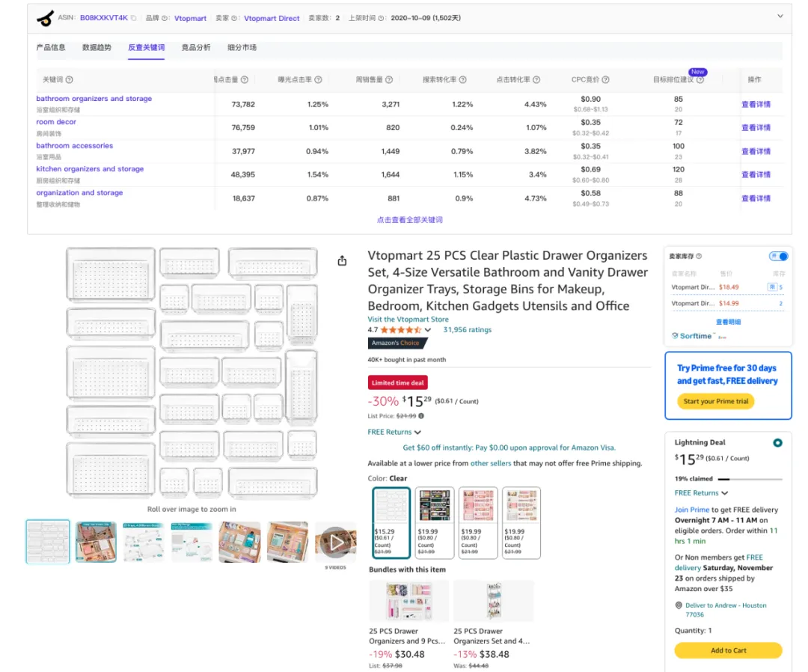The height and width of the screenshot is (672, 808).
Task: Open help icon next to 关键词 header
Action: (69, 79)
